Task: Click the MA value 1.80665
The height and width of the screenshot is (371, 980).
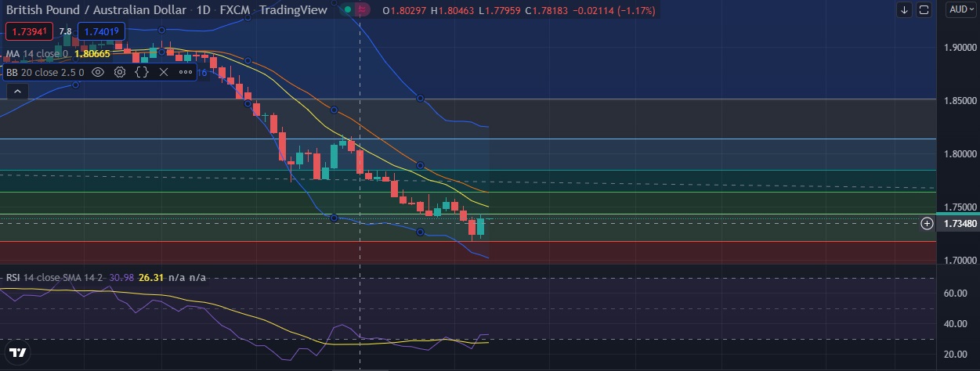Action: point(92,54)
